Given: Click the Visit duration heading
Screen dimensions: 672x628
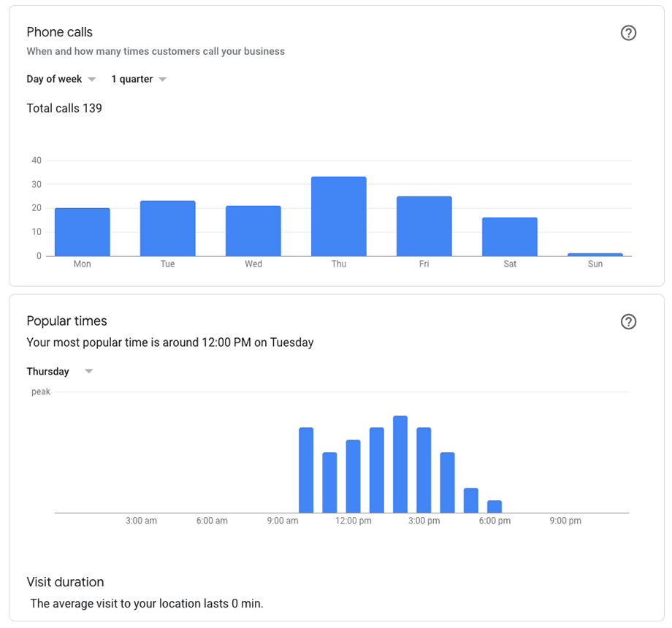Looking at the screenshot, I should click(x=65, y=582).
